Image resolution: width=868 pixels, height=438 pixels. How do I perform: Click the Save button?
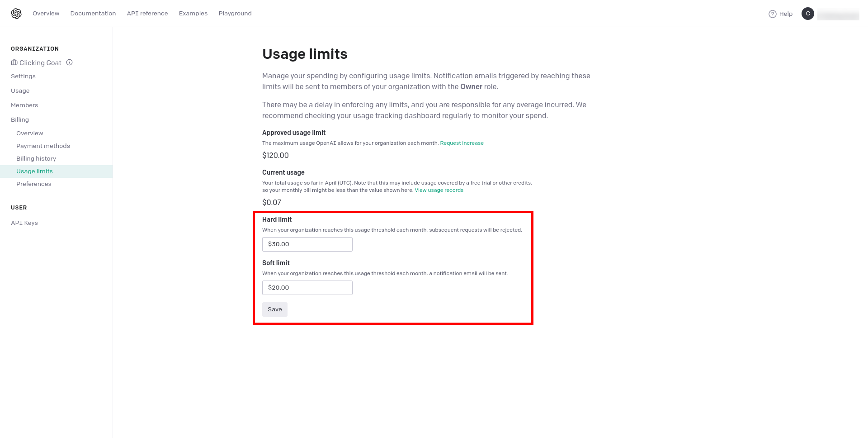click(x=275, y=309)
